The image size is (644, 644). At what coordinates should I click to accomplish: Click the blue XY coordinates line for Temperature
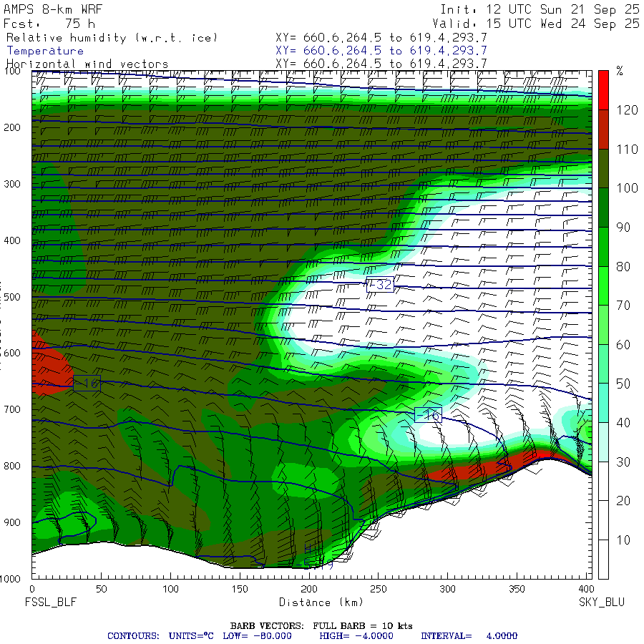coord(381,51)
